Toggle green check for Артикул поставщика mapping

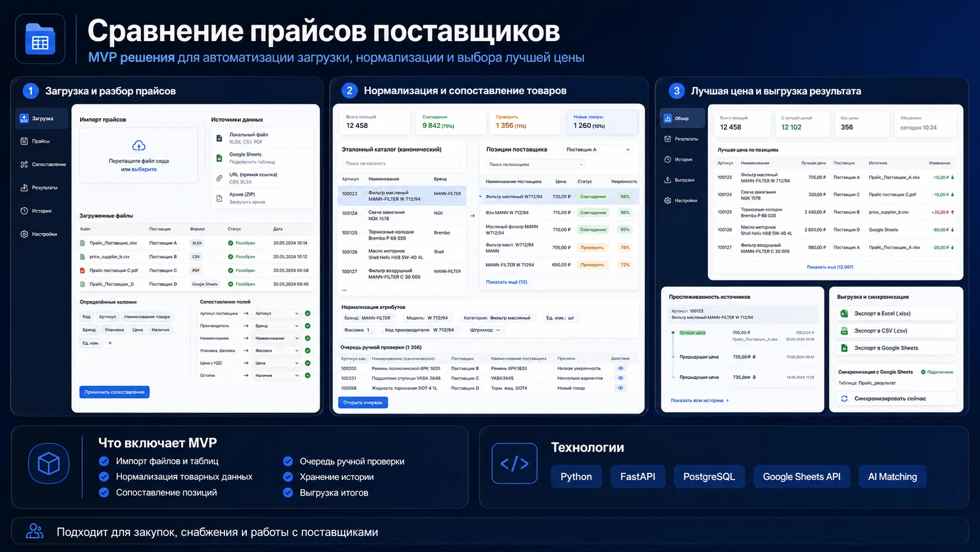(308, 313)
